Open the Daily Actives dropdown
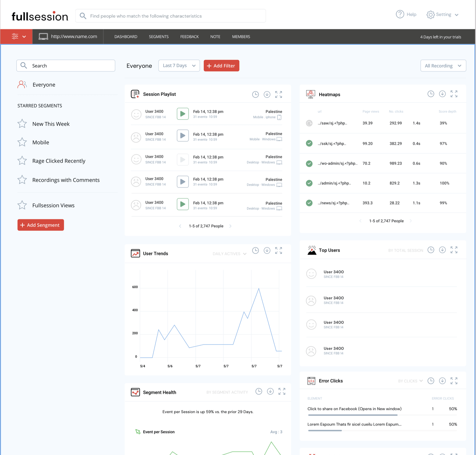 (x=229, y=254)
